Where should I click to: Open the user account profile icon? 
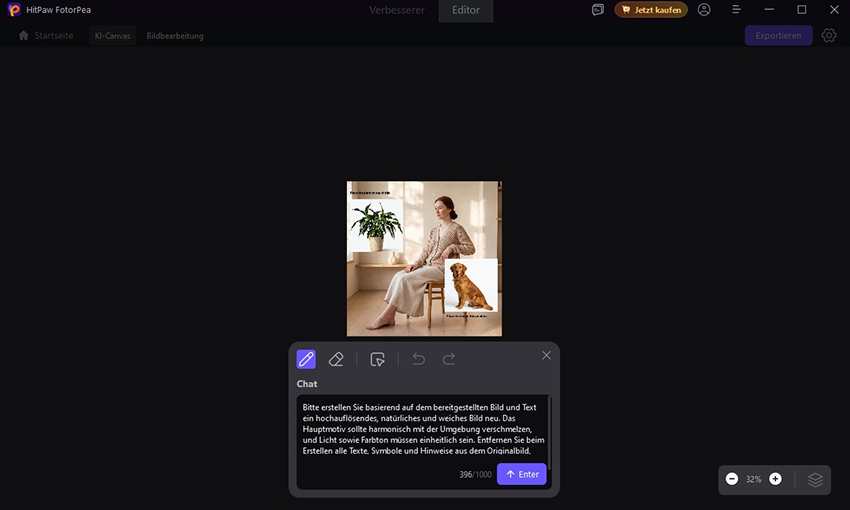point(704,10)
